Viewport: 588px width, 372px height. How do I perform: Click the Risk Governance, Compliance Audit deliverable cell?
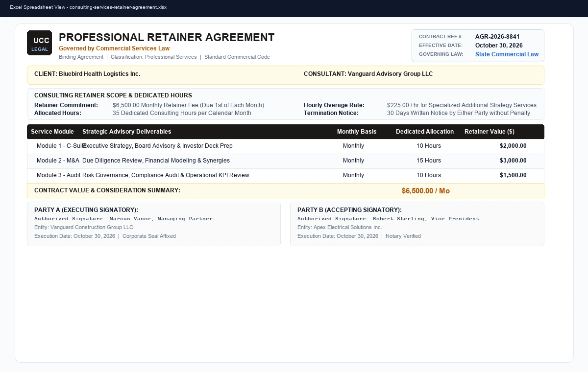166,175
